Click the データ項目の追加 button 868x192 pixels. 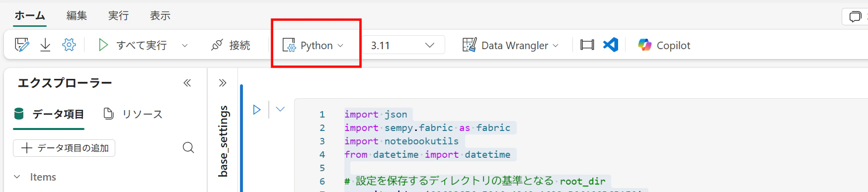point(64,148)
